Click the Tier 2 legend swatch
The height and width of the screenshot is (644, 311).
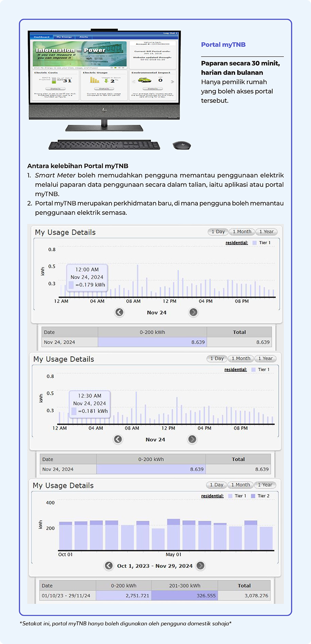click(x=253, y=496)
